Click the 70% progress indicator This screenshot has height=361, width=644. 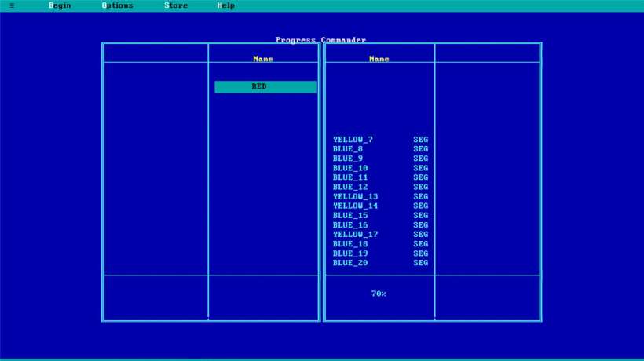[x=379, y=294]
